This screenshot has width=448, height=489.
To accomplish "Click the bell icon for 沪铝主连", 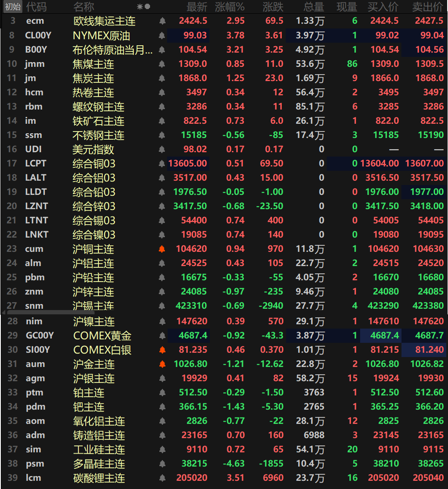I will (x=162, y=263).
